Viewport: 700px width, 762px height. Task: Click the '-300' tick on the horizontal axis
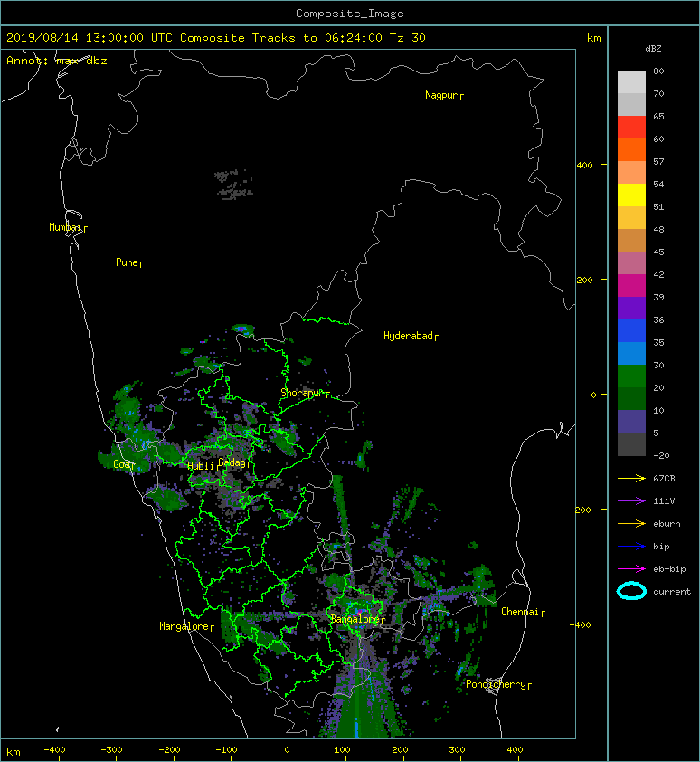pos(112,750)
